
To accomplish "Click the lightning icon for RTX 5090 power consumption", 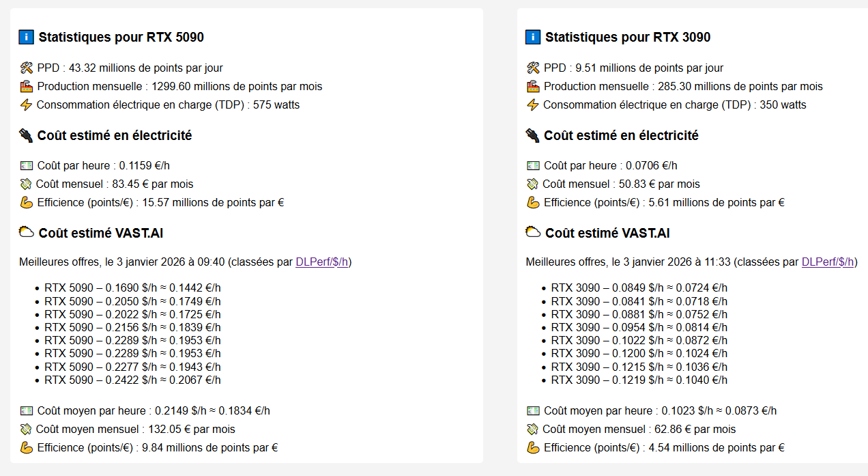I will tap(26, 104).
